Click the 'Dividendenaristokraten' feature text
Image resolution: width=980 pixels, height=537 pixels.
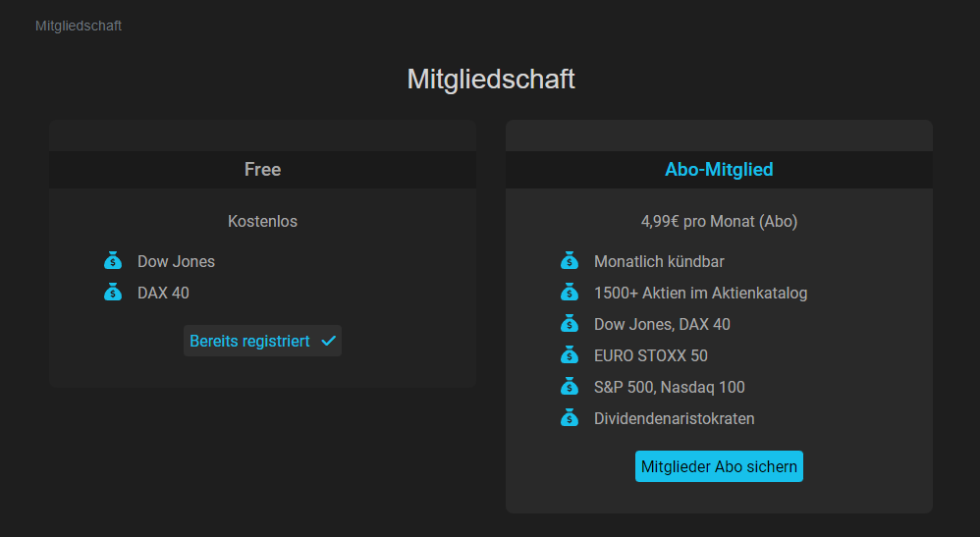tap(674, 418)
